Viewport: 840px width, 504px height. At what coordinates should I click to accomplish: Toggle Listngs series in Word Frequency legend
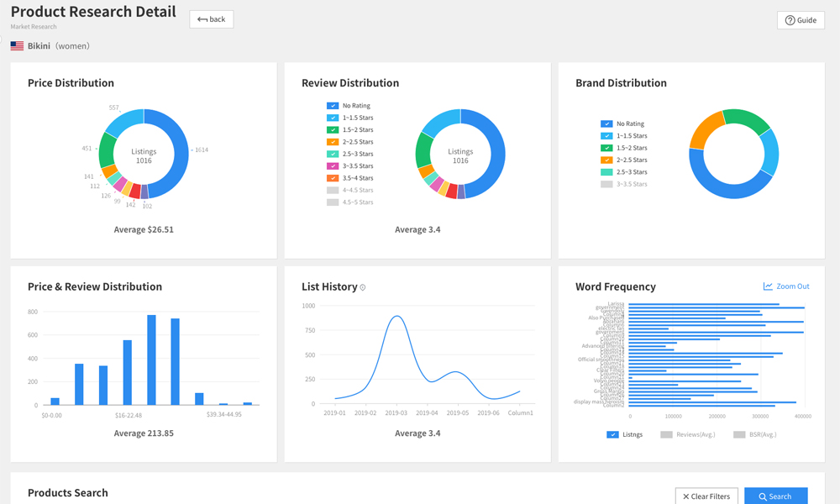click(x=612, y=434)
